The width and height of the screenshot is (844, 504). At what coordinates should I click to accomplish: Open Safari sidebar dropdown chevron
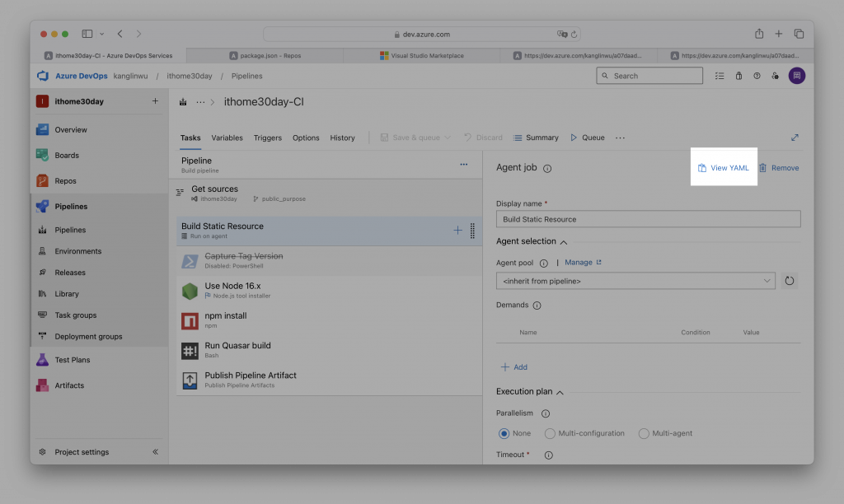(101, 34)
